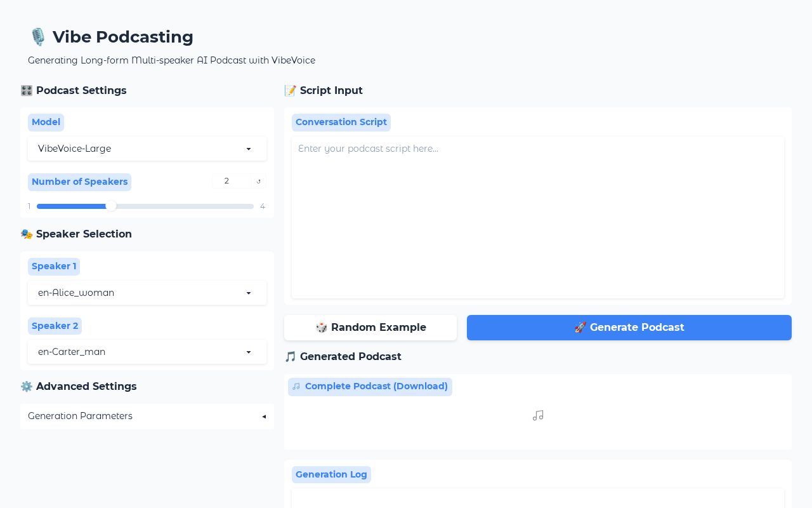Click the "Script Input" heading
Image resolution: width=812 pixels, height=508 pixels.
(324, 90)
